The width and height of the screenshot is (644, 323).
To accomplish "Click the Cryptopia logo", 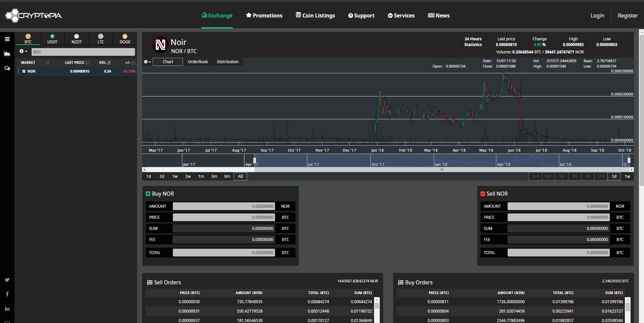I will point(33,15).
